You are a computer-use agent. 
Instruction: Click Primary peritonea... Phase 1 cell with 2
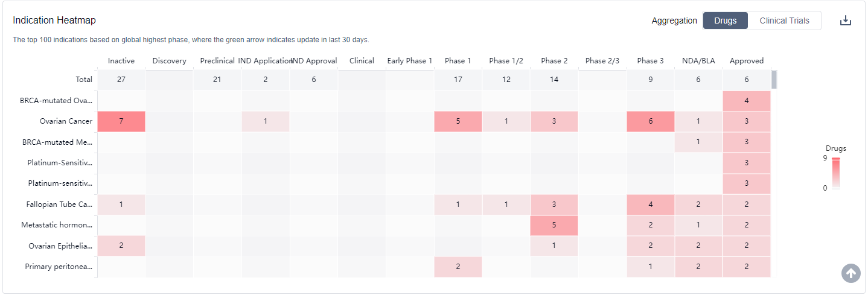click(x=458, y=267)
